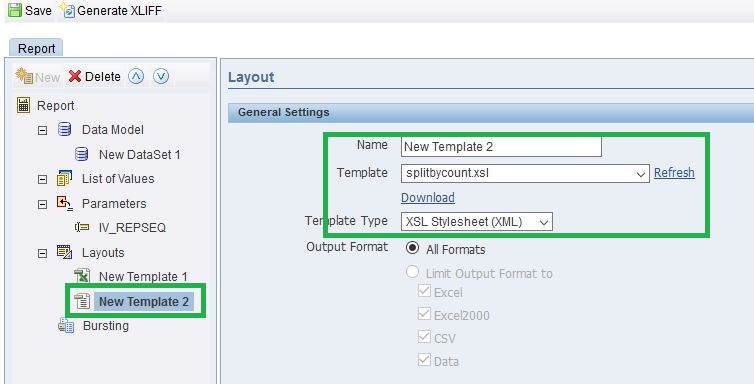Image resolution: width=754 pixels, height=384 pixels.
Task: Select the All Formats radio button
Action: pyautogui.click(x=412, y=248)
